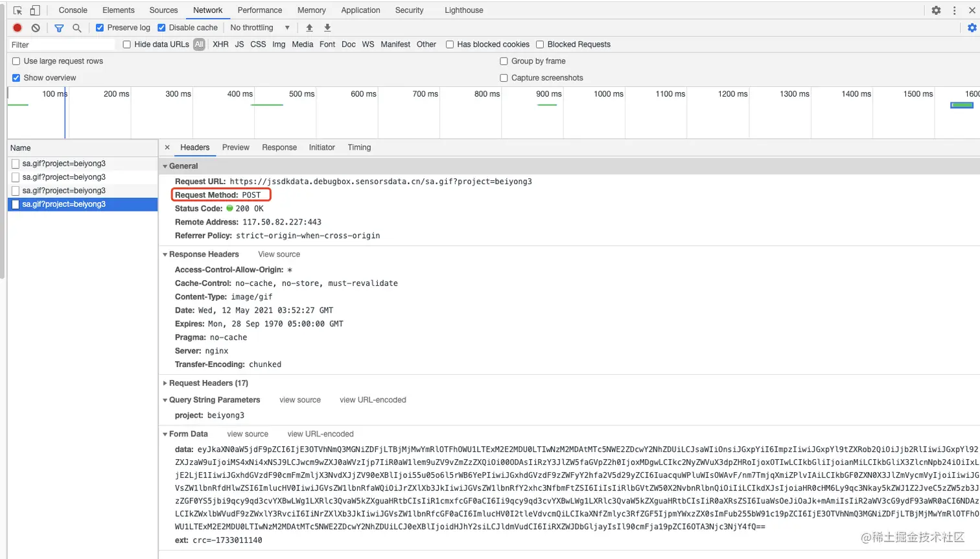Image resolution: width=980 pixels, height=559 pixels.
Task: View source of Form Data
Action: [x=248, y=434]
